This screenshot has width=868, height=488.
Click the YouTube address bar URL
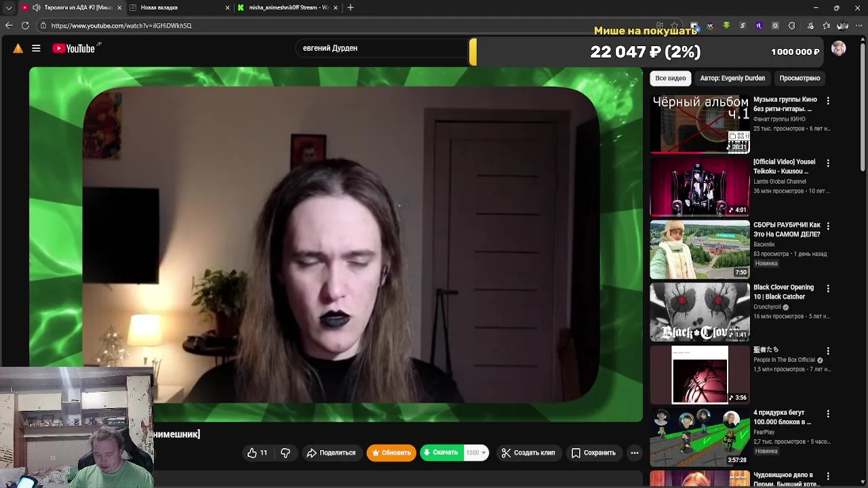point(121,26)
